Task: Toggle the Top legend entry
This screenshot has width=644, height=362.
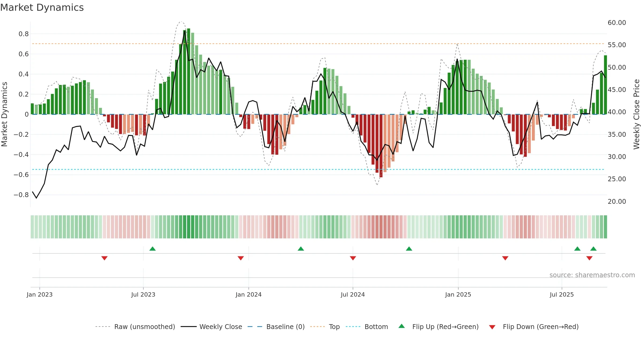Action: 325,327
